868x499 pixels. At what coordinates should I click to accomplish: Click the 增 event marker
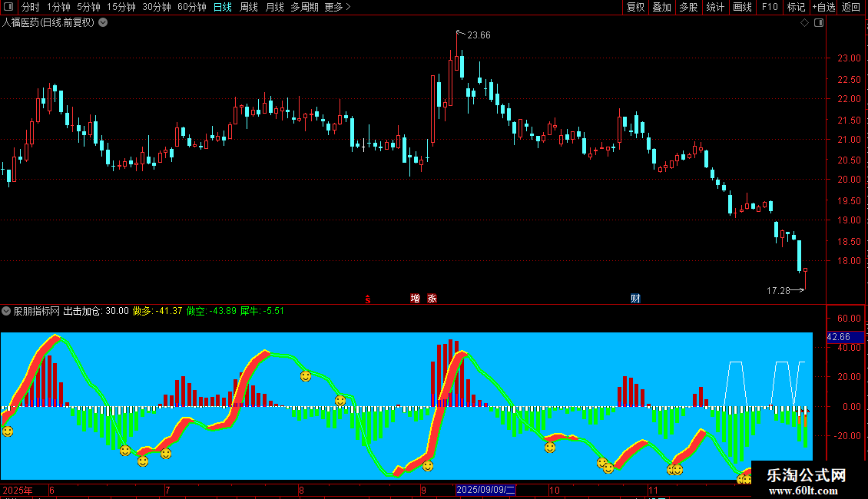click(x=415, y=298)
